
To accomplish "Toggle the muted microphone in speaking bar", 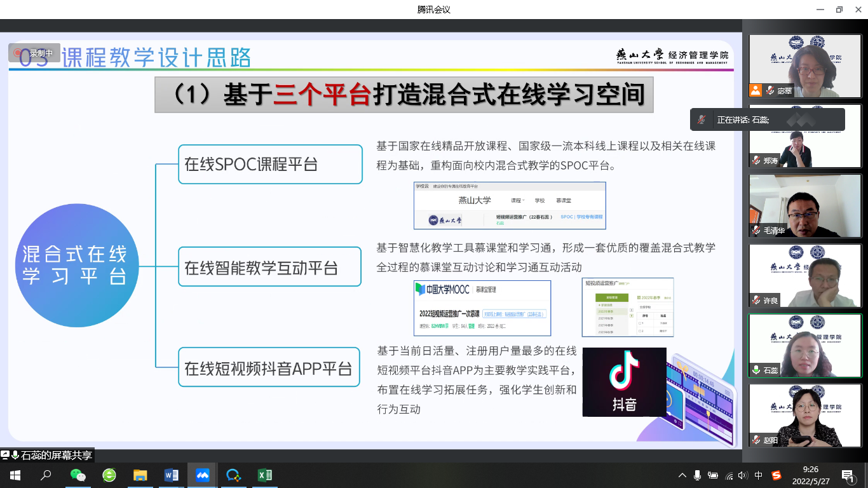I will (702, 119).
